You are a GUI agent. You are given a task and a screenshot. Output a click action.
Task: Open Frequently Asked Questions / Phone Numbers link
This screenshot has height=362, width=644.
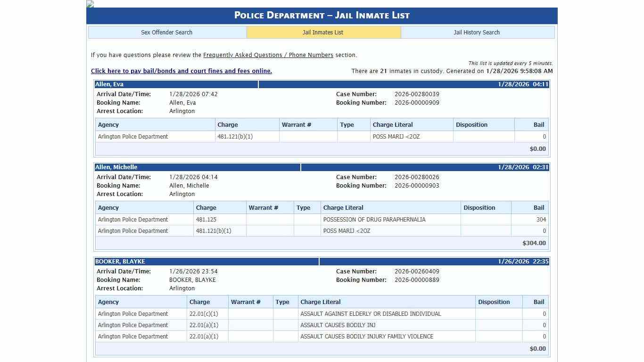click(268, 55)
